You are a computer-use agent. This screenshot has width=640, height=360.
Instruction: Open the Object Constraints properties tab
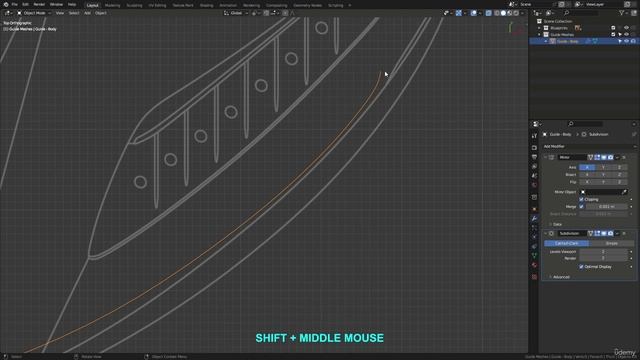[534, 247]
